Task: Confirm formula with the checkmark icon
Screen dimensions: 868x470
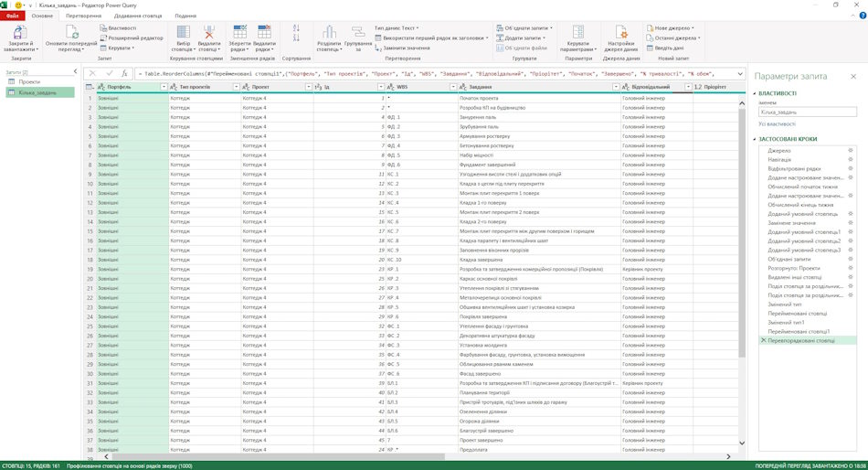Action: coord(109,73)
